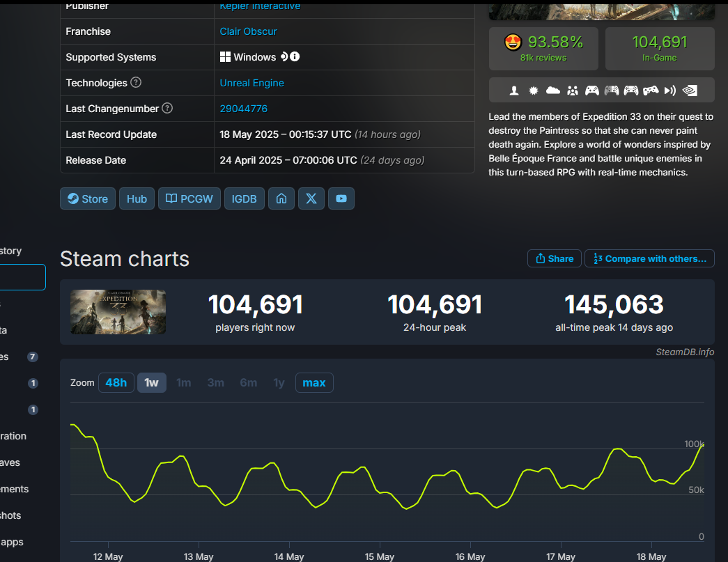Screen dimensions: 728x562
Task: Click the 15 May axis label
Action: 379,556
